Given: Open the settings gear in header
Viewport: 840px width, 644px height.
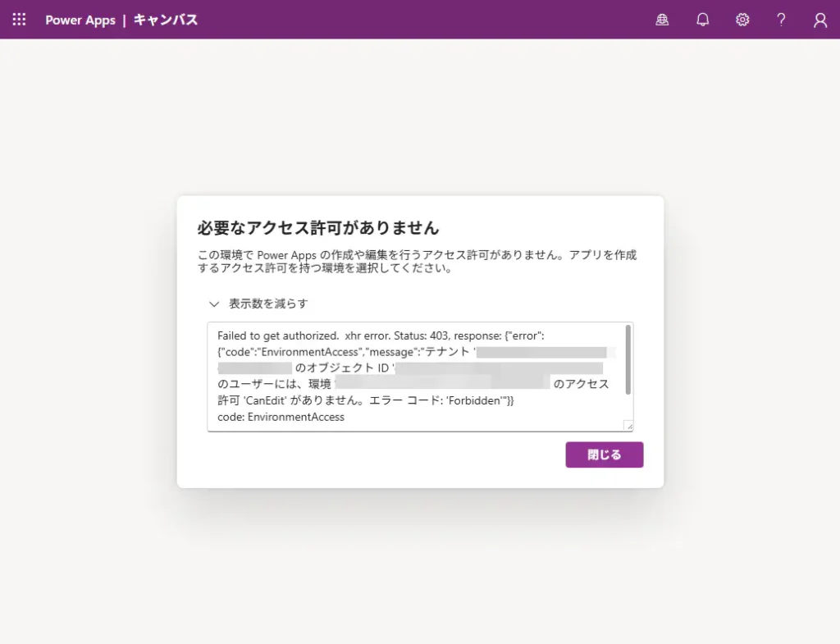Looking at the screenshot, I should (x=742, y=20).
